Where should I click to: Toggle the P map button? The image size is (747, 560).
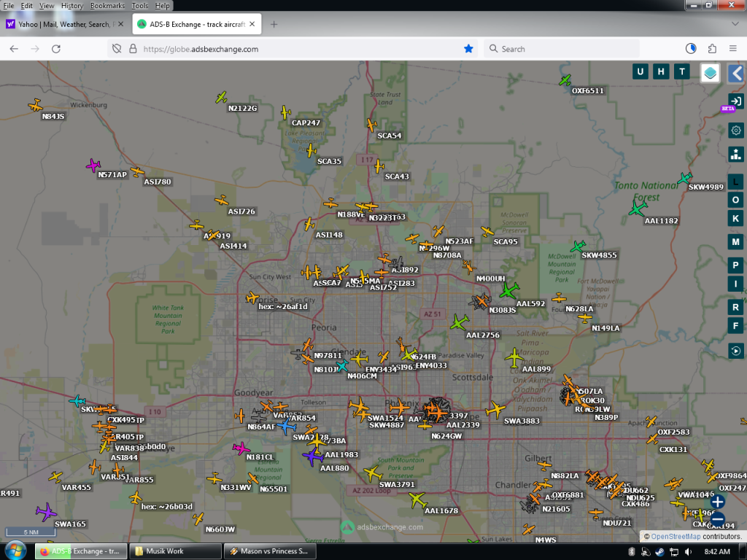[735, 265]
